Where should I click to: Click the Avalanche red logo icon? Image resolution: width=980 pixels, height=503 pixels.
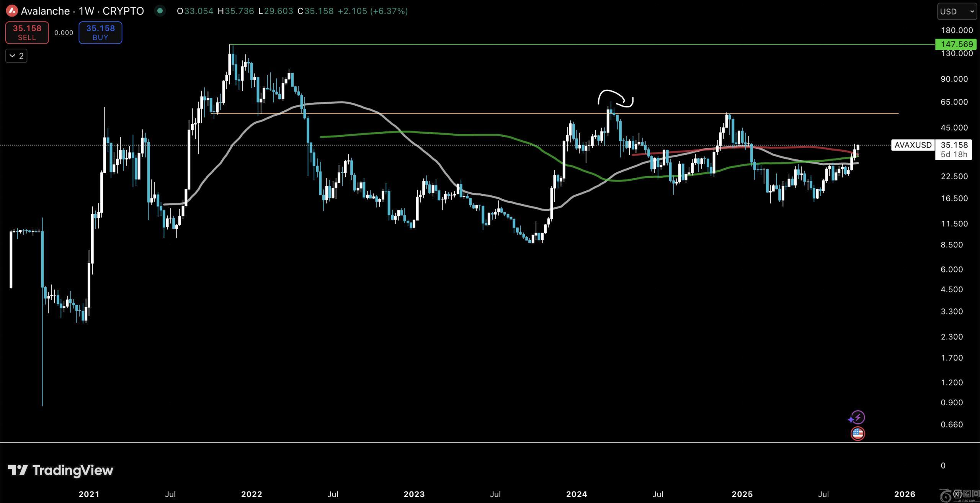[x=12, y=11]
